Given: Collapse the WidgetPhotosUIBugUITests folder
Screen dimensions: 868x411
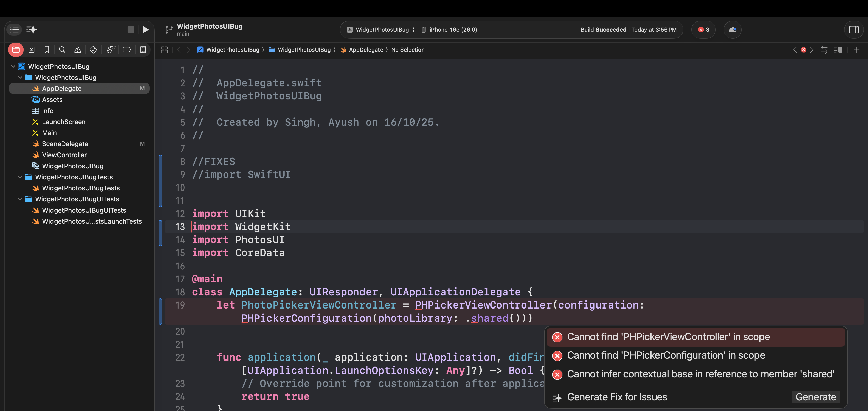Looking at the screenshot, I should pos(20,199).
